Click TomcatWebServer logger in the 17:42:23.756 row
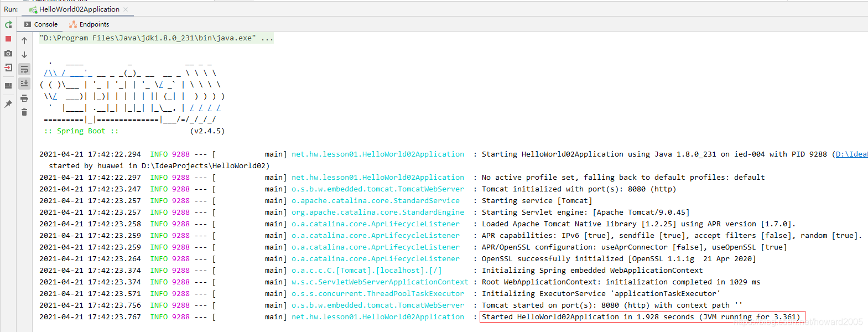868x332 pixels. 378,305
